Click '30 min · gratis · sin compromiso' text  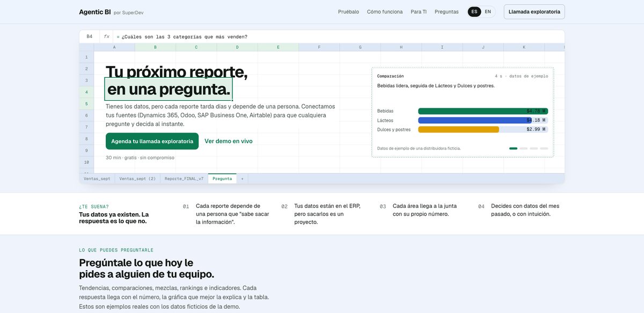[140, 158]
